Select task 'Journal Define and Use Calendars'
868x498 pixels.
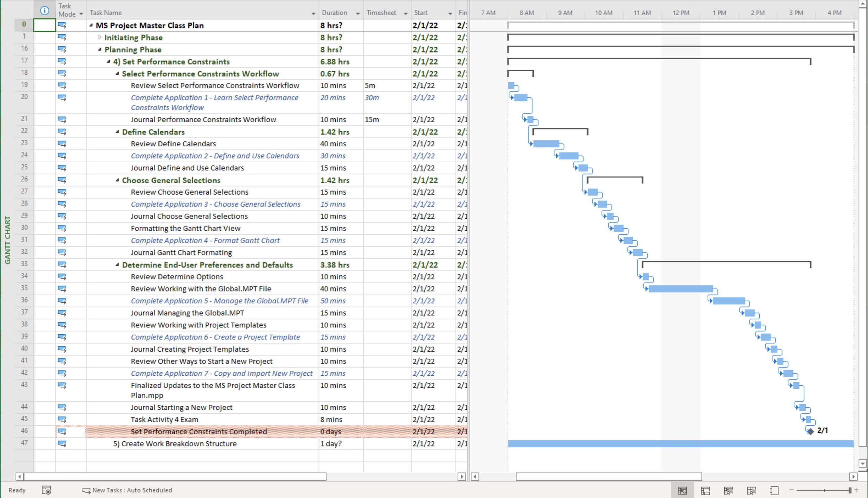point(187,168)
